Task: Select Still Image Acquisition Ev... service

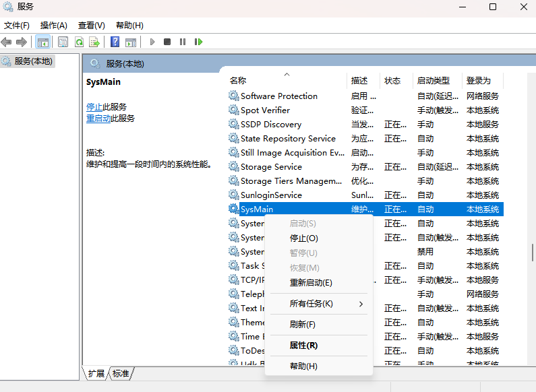Action: click(x=365, y=153)
